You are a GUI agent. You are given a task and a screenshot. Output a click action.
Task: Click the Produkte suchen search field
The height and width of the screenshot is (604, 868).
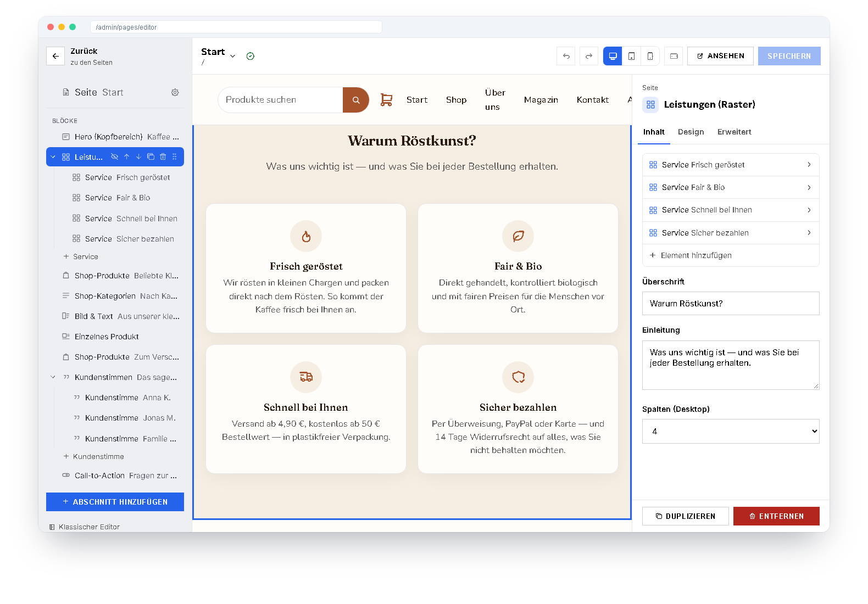click(x=281, y=100)
